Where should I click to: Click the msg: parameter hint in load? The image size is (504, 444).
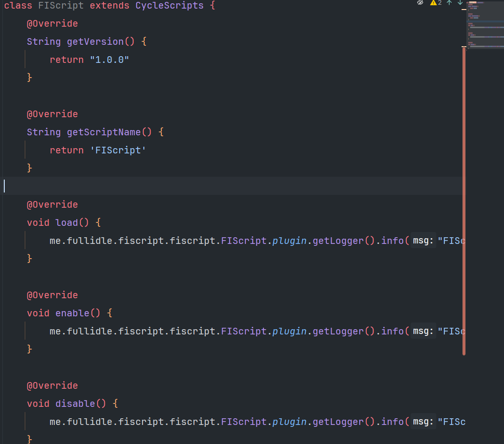coord(423,241)
